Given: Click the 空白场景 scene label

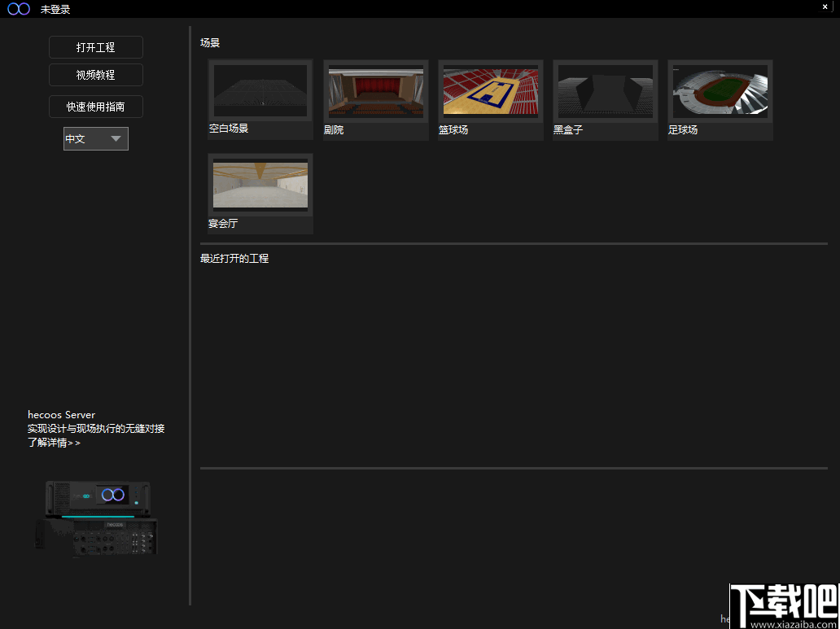Looking at the screenshot, I should tap(229, 129).
